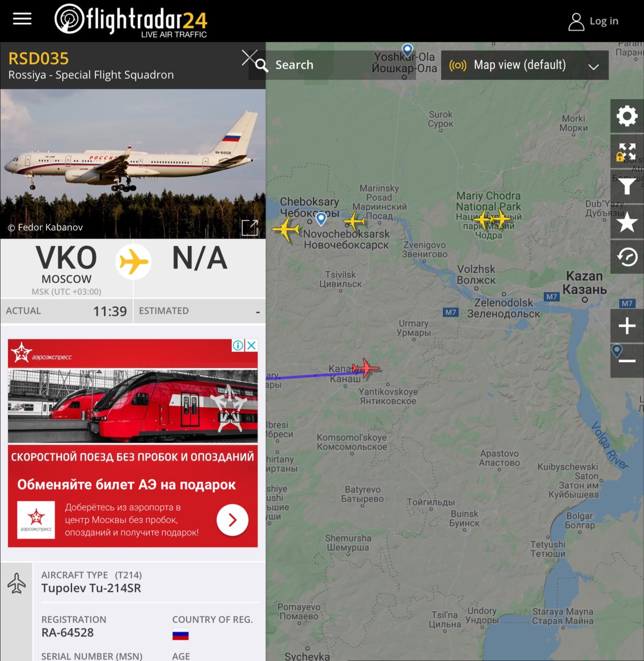Click the flightradar24 logo
Image resolution: width=644 pixels, height=661 pixels.
click(131, 21)
